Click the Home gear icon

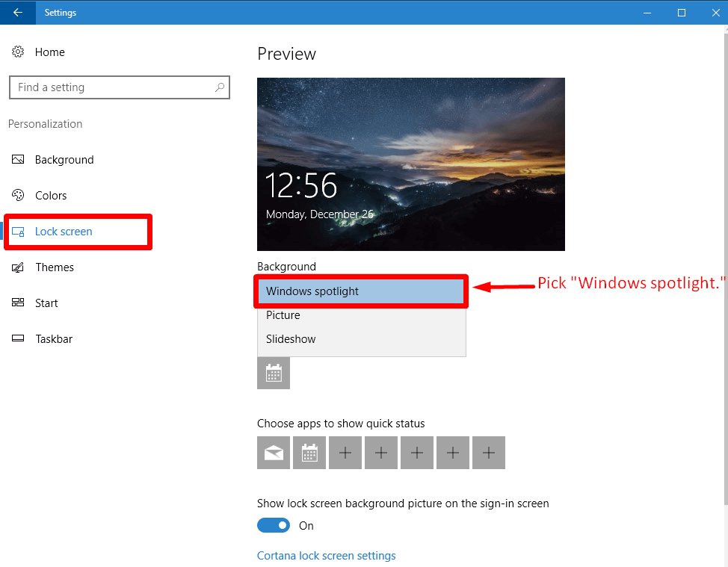pos(18,52)
